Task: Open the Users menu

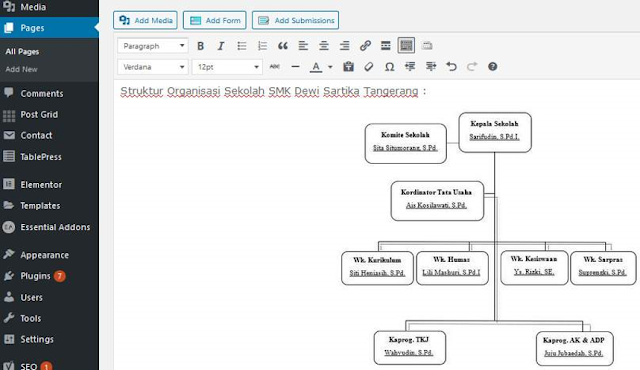Action: pos(49,297)
